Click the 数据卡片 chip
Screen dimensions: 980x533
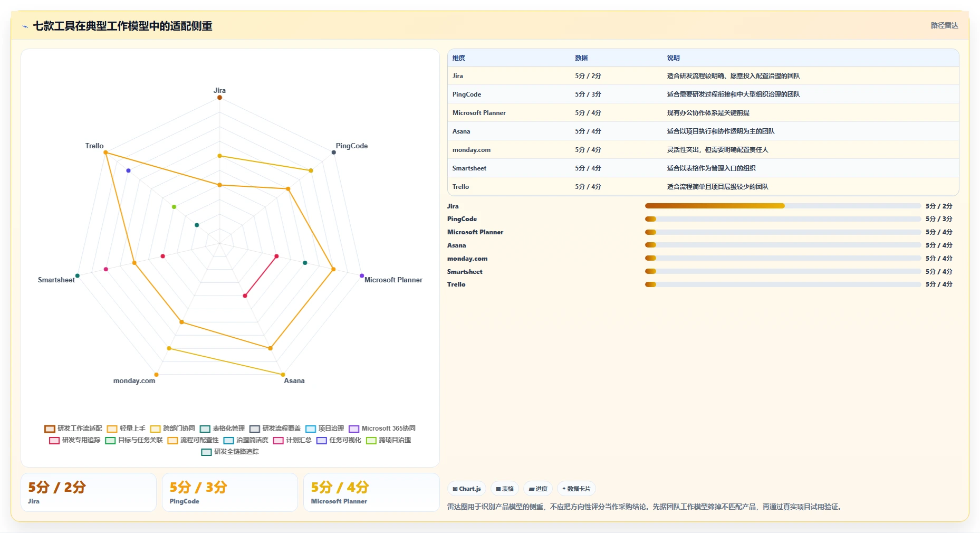tap(576, 489)
